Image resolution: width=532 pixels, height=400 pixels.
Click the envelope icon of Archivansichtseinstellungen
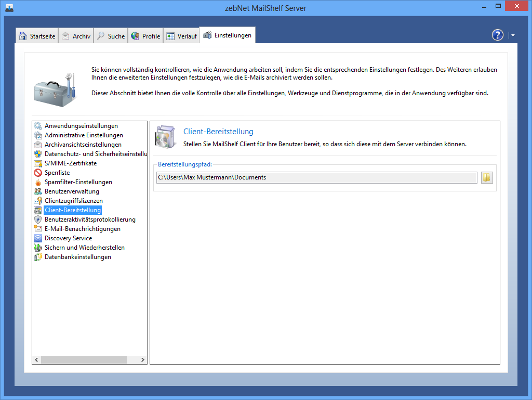coord(38,145)
